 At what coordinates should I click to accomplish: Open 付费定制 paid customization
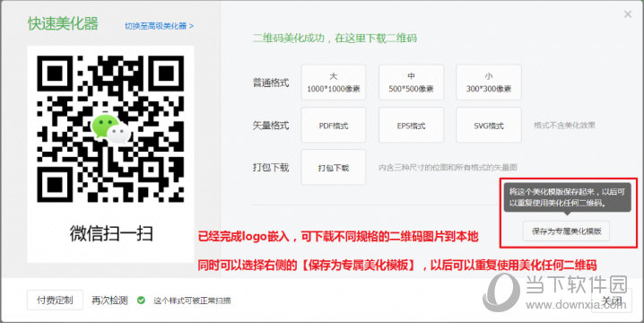[55, 300]
